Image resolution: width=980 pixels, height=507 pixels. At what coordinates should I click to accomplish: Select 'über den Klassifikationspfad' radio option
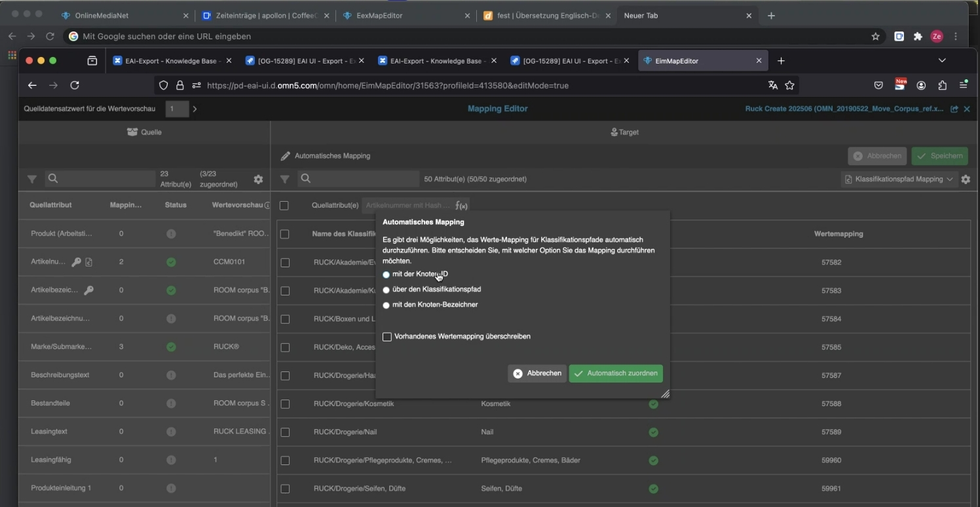pos(386,290)
